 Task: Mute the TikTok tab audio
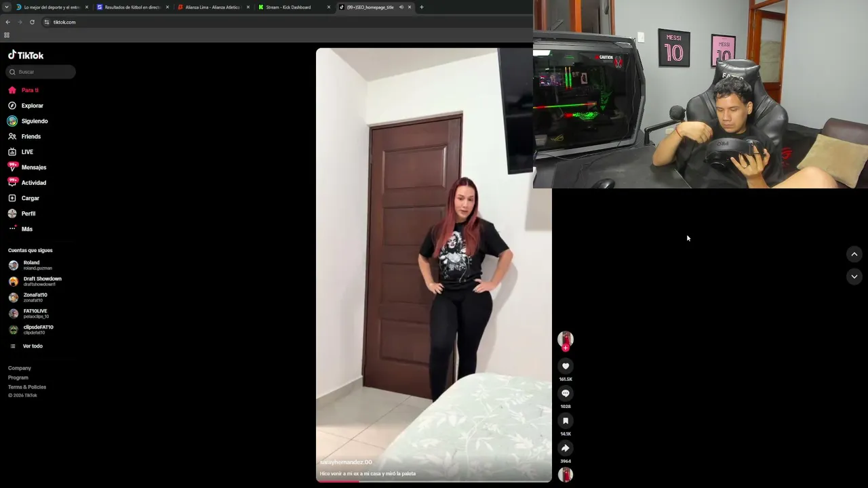click(x=401, y=7)
